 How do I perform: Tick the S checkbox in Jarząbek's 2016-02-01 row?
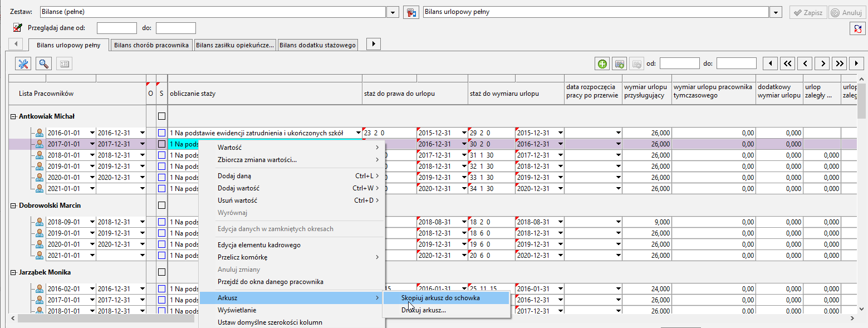point(161,289)
